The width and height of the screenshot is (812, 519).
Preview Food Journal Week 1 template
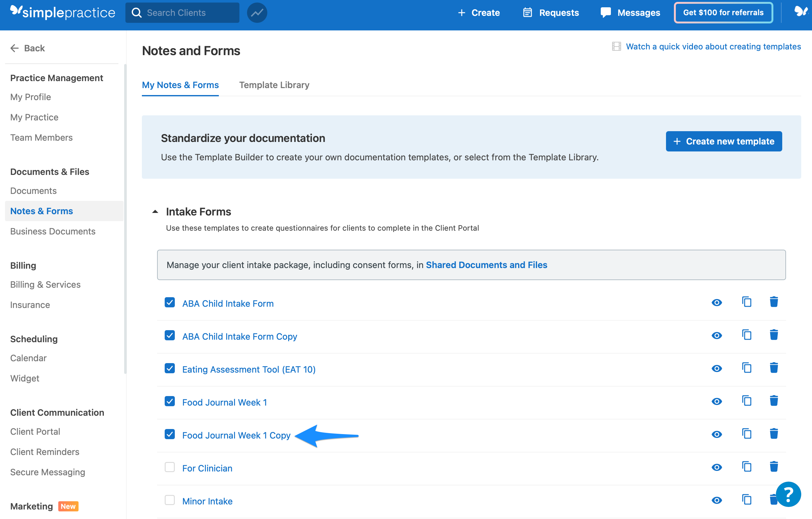717,401
